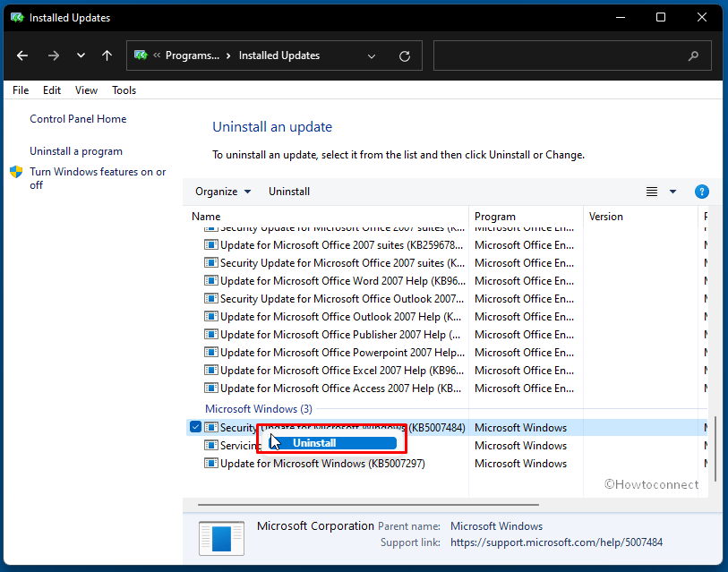This screenshot has height=572, width=728.
Task: Open the recent locations chevron
Action: coord(81,55)
